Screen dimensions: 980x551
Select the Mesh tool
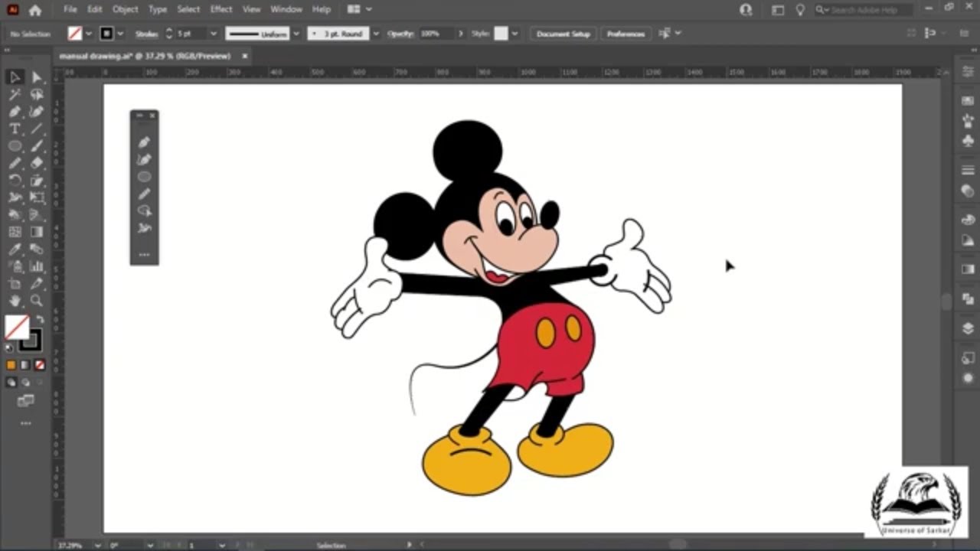point(15,232)
